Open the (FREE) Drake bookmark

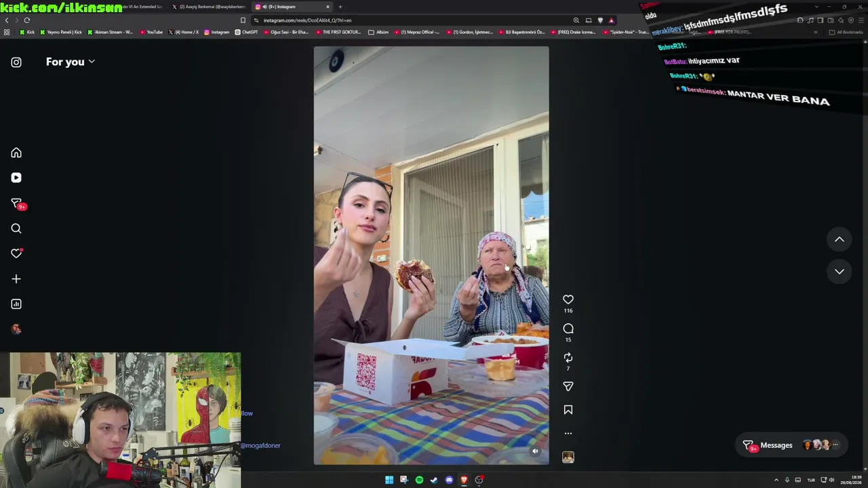coord(573,32)
